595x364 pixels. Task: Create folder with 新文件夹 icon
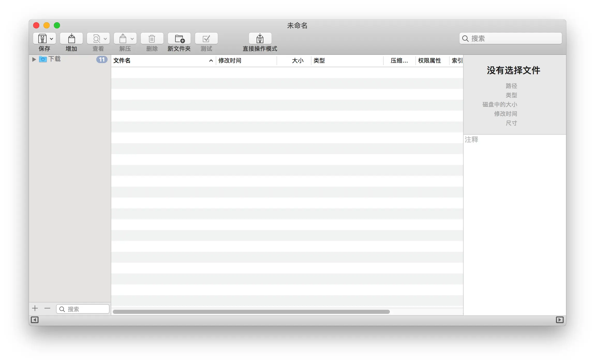179,39
